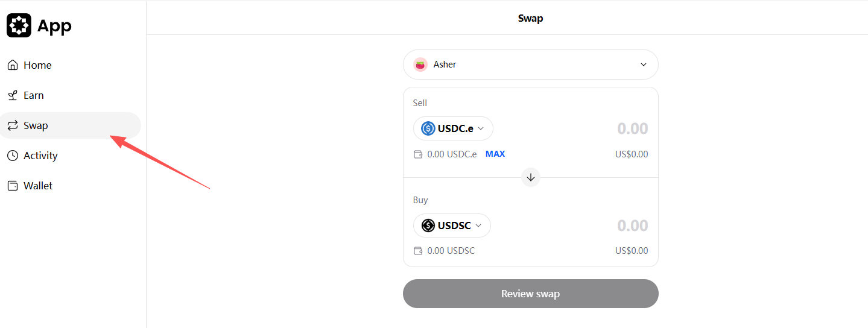The image size is (868, 328).
Task: Click the USDC.e token logo
Action: (x=428, y=128)
